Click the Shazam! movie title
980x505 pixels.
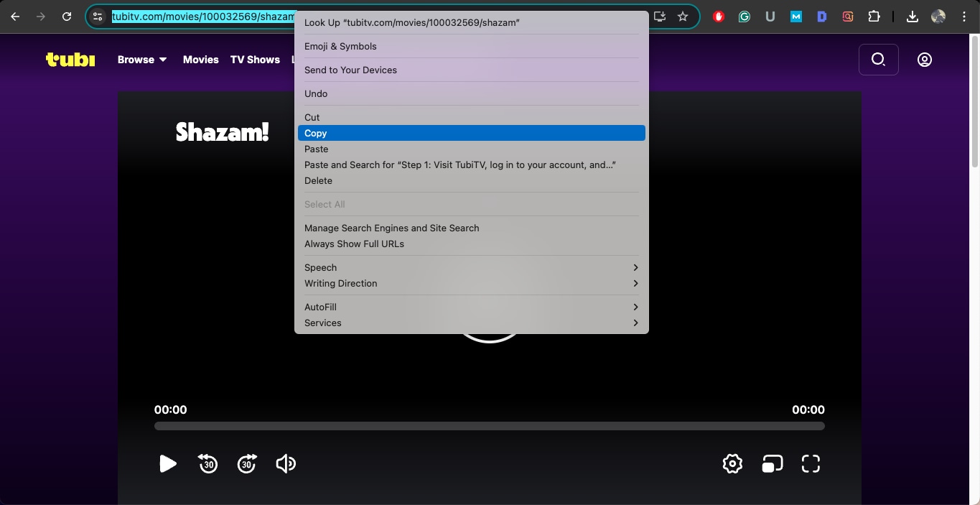coord(223,132)
